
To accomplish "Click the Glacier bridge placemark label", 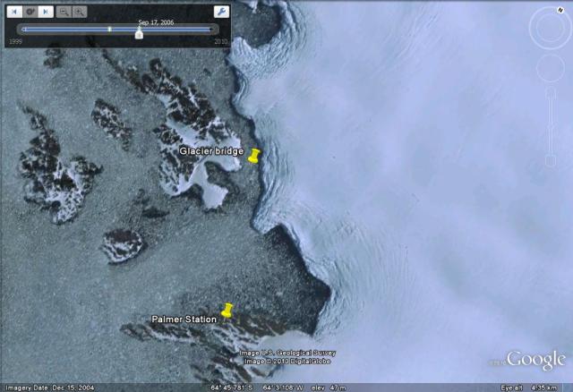I will pos(210,151).
